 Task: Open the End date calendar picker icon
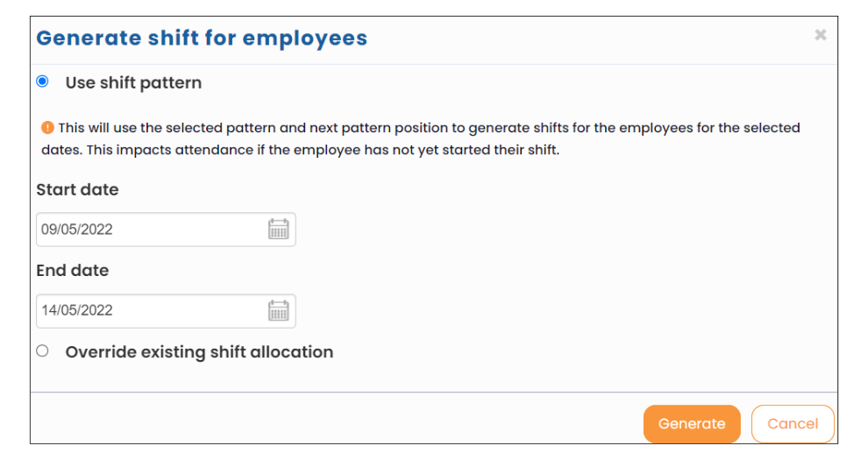click(x=279, y=310)
